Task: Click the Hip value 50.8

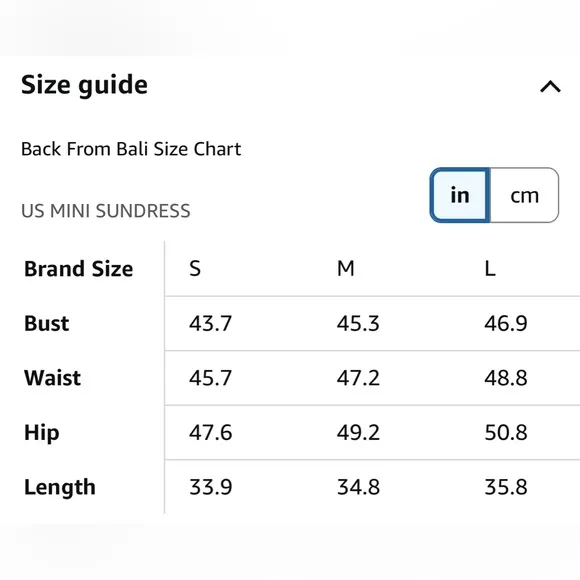Action: pyautogui.click(x=506, y=432)
